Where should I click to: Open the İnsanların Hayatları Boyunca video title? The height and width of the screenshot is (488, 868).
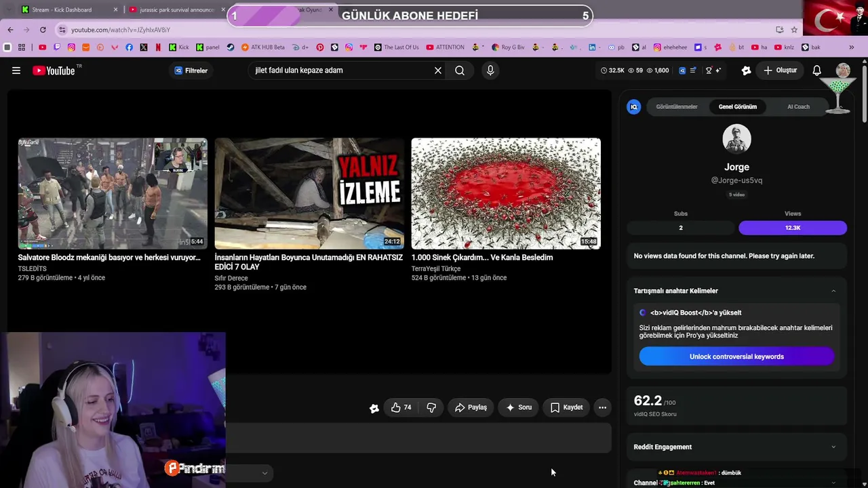(309, 262)
